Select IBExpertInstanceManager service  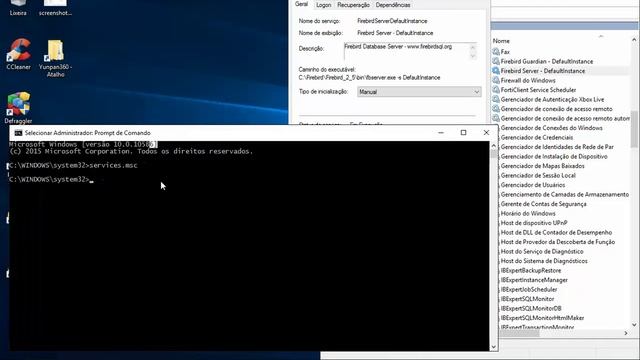pyautogui.click(x=534, y=280)
